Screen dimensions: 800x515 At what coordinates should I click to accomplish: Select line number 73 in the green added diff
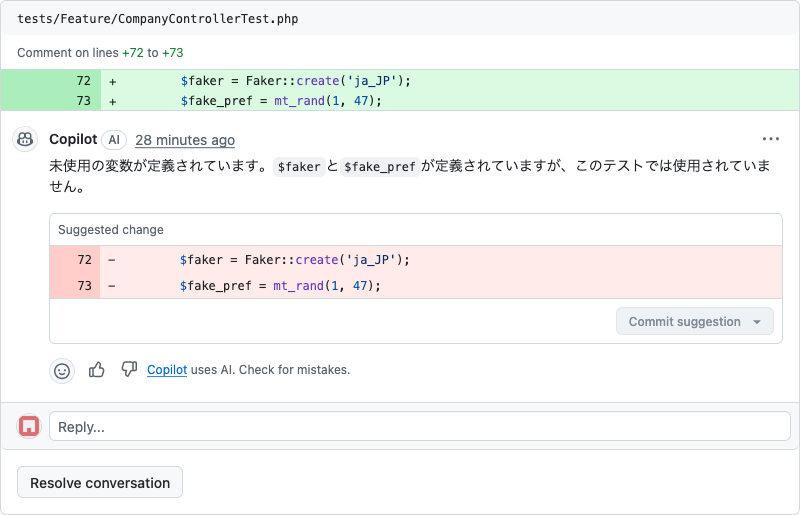pos(83,101)
